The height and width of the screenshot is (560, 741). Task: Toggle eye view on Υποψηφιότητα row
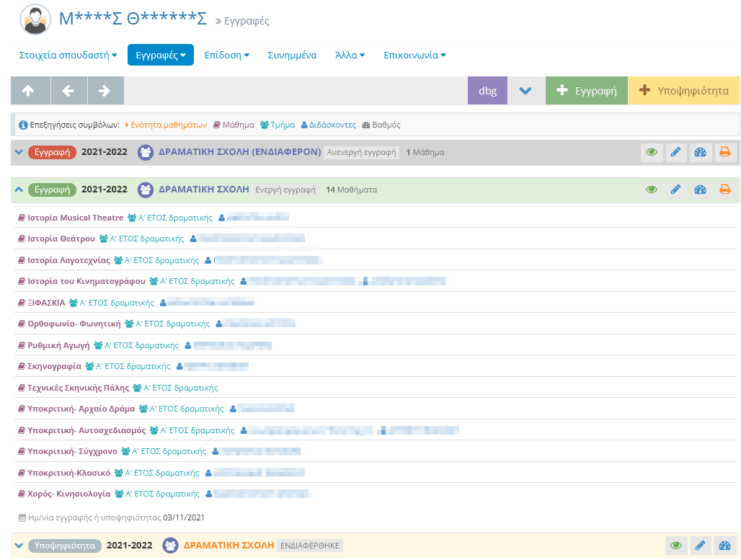click(x=675, y=546)
